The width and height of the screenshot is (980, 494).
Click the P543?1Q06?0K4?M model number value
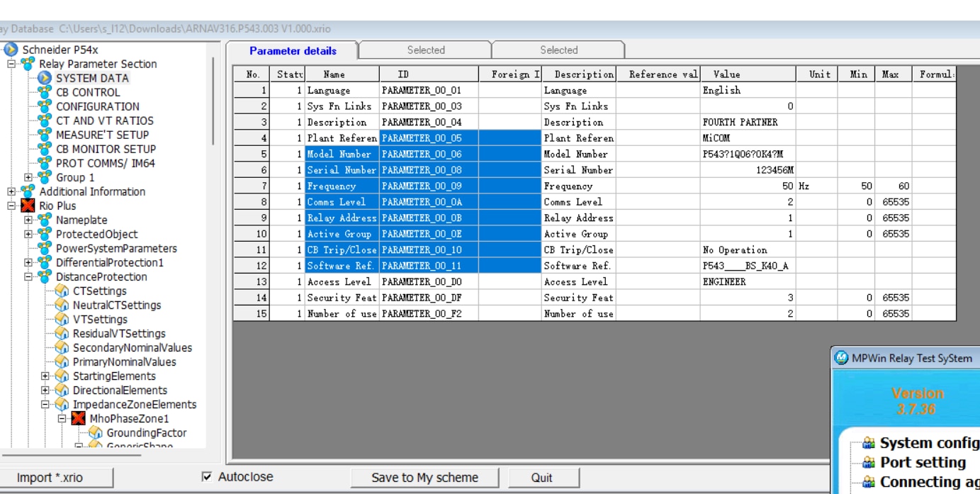click(x=748, y=154)
